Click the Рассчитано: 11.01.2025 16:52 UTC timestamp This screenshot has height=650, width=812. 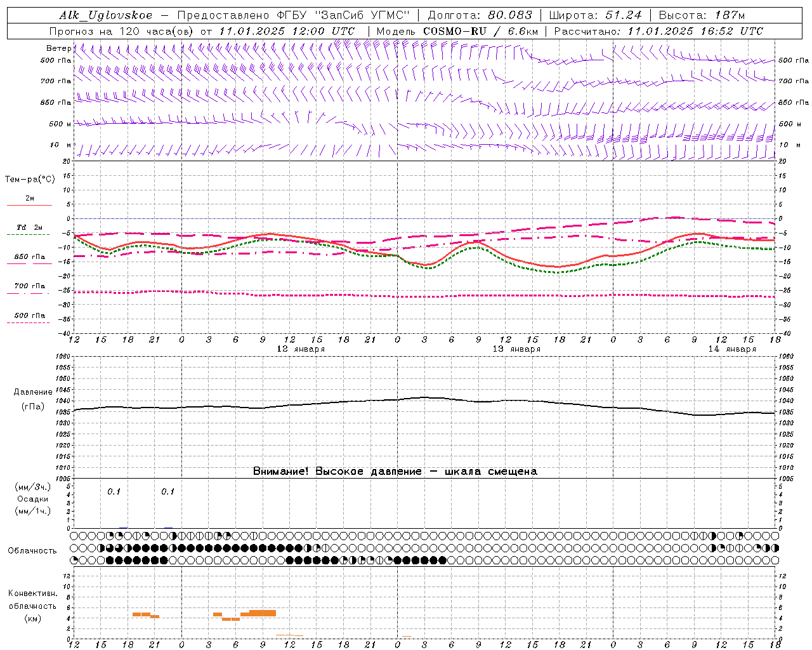click(x=658, y=31)
